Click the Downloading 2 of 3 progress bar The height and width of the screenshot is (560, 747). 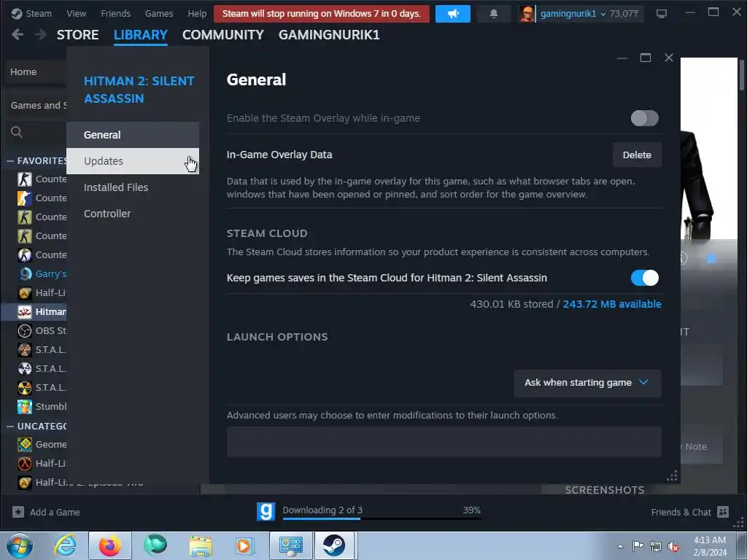click(381, 518)
